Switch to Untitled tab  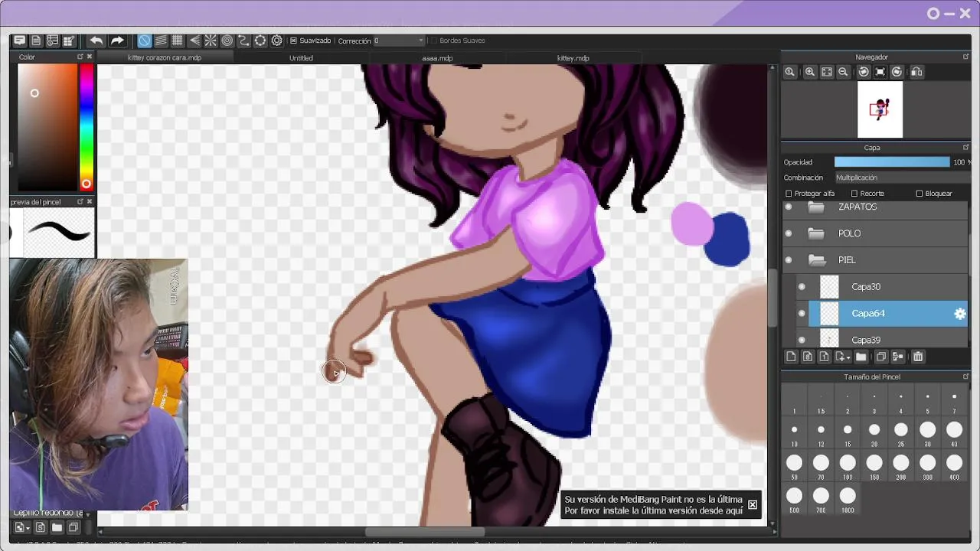[x=301, y=58]
